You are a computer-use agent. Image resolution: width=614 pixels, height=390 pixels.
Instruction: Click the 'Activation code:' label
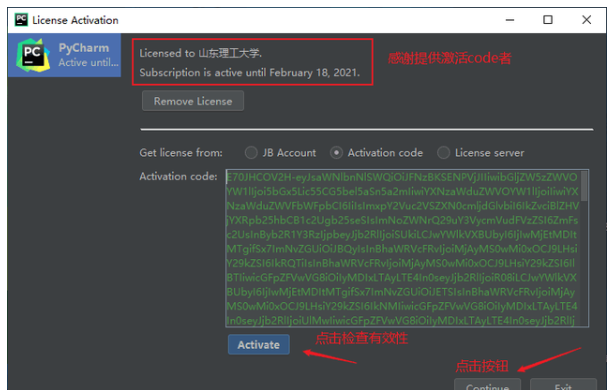pyautogui.click(x=178, y=177)
